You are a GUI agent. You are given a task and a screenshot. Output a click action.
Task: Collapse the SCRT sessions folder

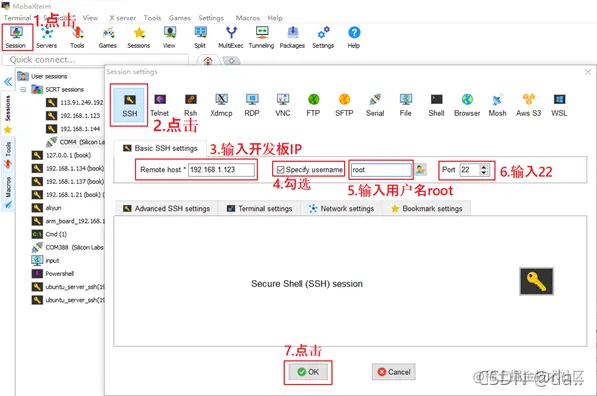pos(24,89)
